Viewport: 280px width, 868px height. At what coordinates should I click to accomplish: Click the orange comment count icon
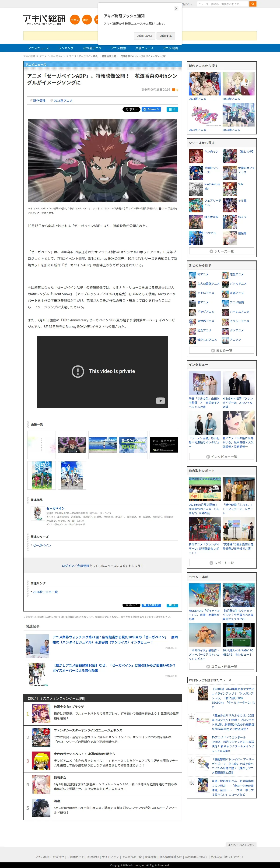[174, 90]
